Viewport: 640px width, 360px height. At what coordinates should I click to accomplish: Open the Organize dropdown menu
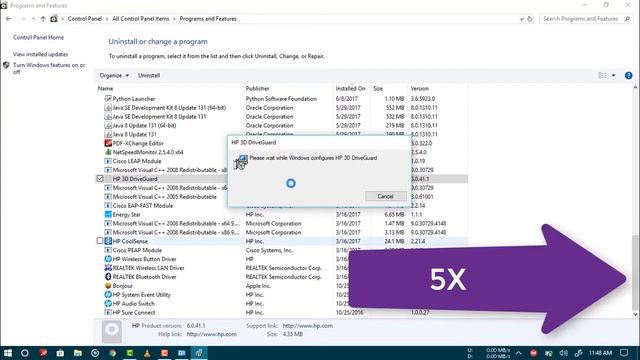tap(114, 76)
